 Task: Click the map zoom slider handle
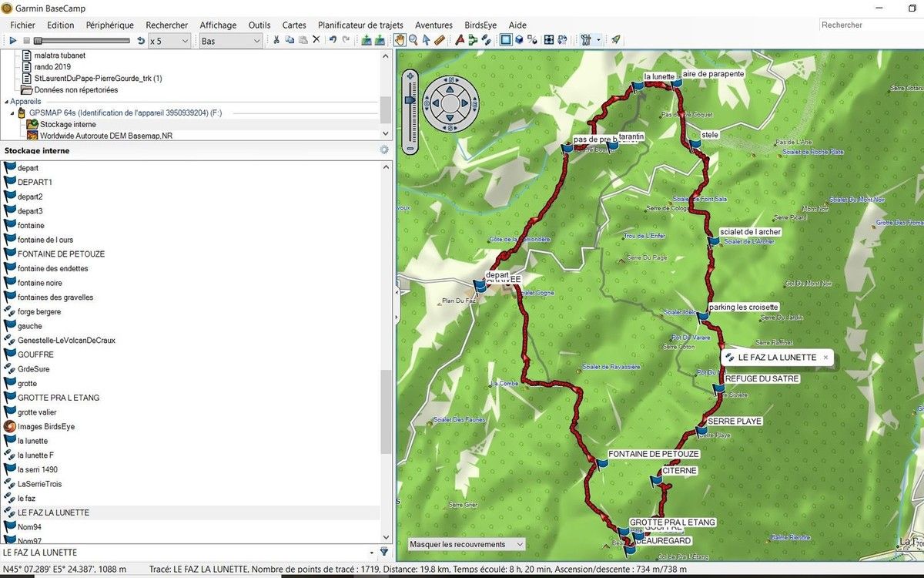click(x=410, y=99)
